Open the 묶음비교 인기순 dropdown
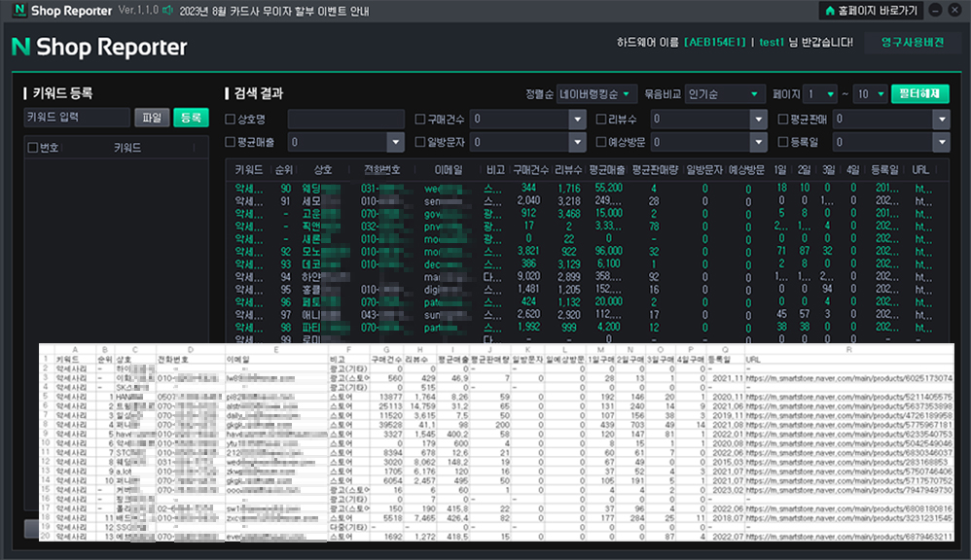Image resolution: width=971 pixels, height=560 pixels. [724, 94]
